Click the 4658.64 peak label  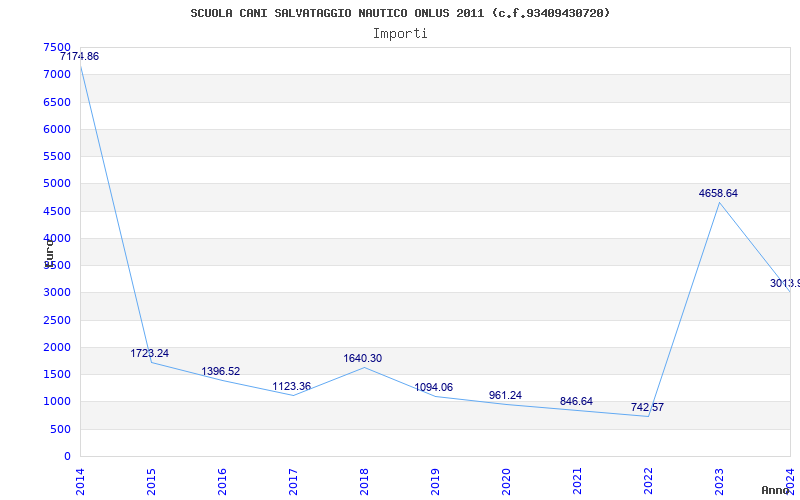coord(718,194)
